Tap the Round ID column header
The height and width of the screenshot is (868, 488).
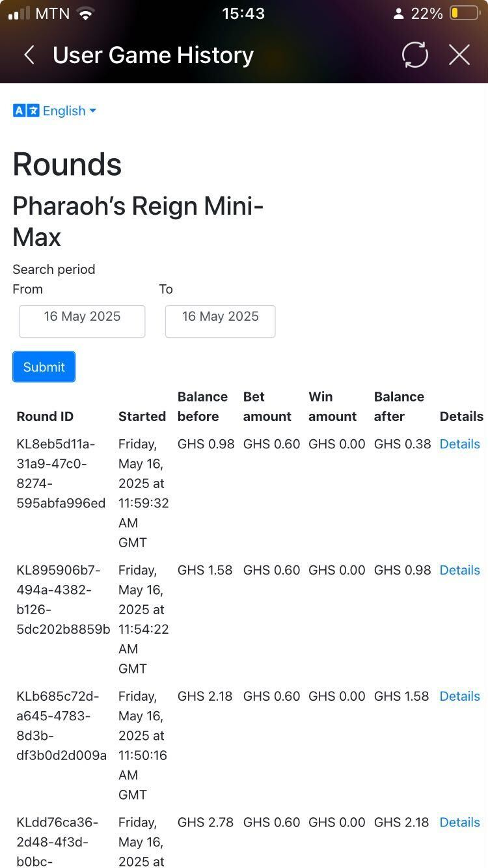point(45,416)
